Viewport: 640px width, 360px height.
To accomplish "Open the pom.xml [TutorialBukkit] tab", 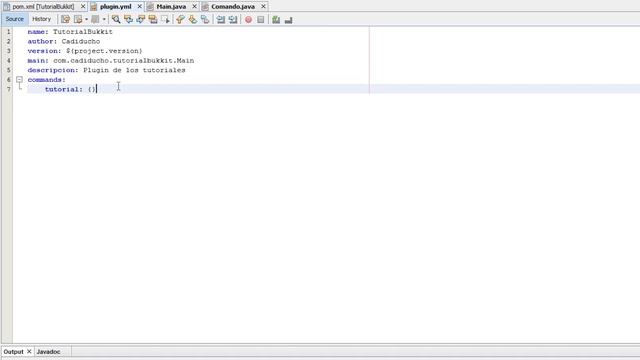I will click(x=44, y=7).
